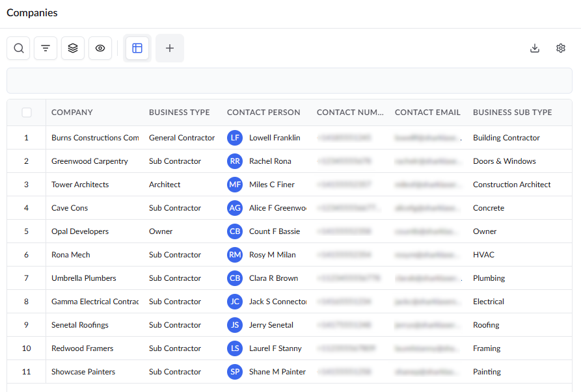Click Owner business type for Opal Developers
Screen dimensions: 581x392
click(x=161, y=231)
